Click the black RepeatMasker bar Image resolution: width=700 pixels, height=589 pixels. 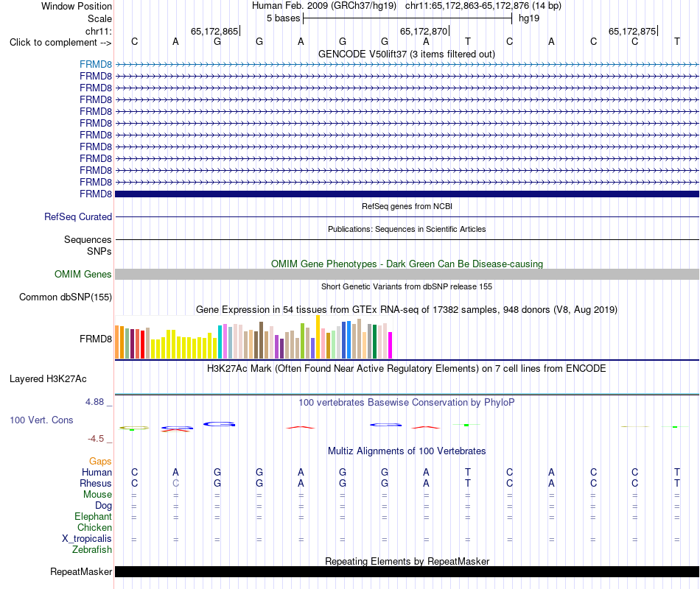[407, 571]
